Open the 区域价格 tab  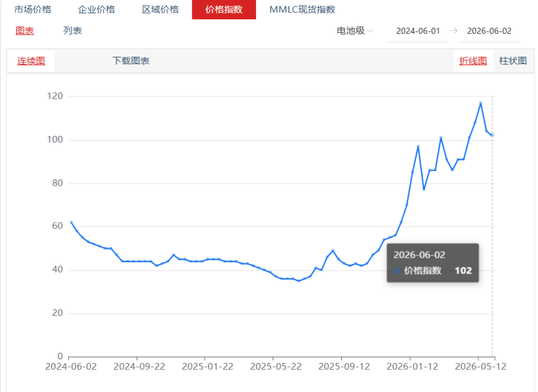pos(160,9)
